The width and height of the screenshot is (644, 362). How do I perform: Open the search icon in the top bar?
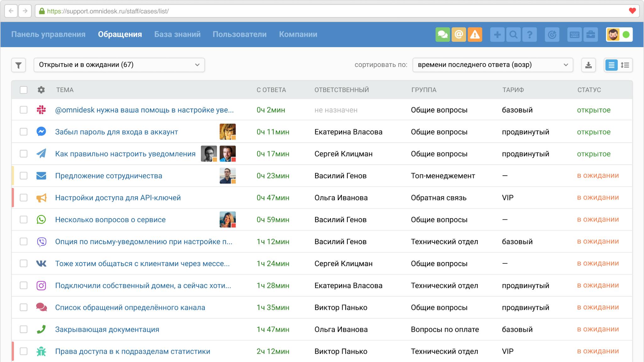pos(514,35)
